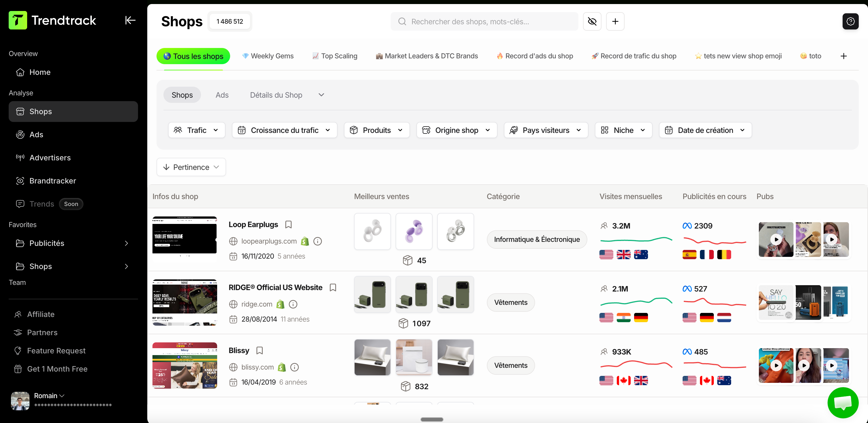Click plus icon to add new view tab
The height and width of the screenshot is (423, 868).
[843, 56]
